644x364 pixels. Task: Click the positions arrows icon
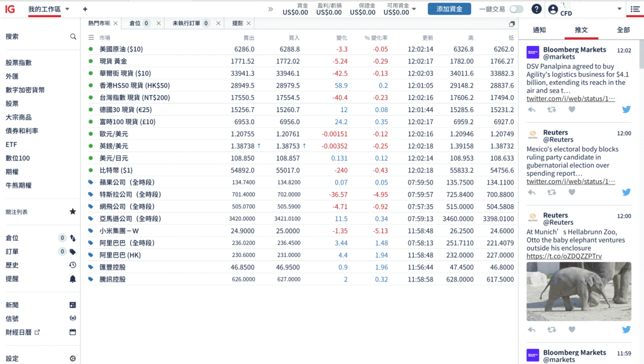pos(73,238)
